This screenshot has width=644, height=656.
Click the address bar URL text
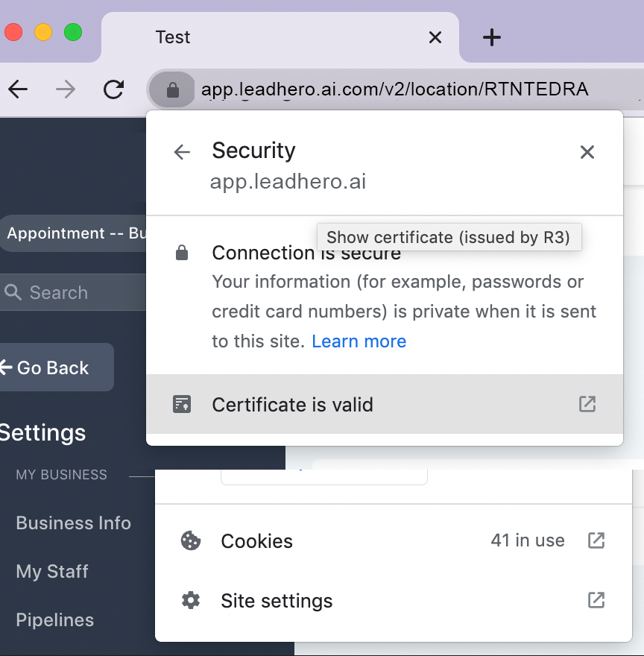pyautogui.click(x=394, y=90)
